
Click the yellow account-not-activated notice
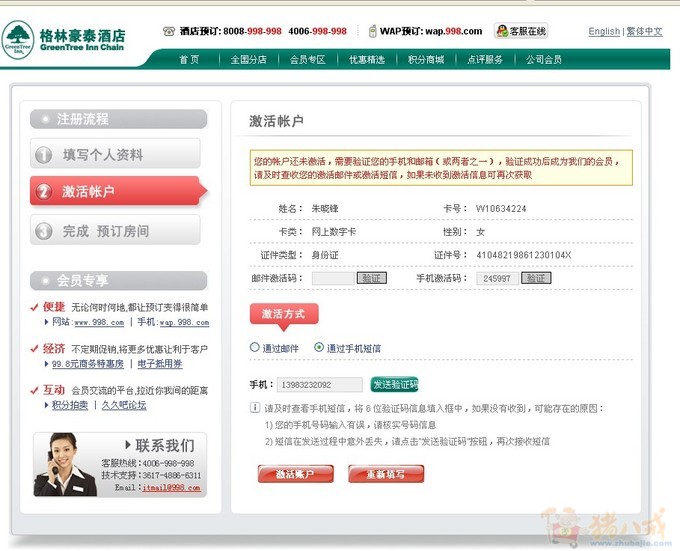point(441,168)
